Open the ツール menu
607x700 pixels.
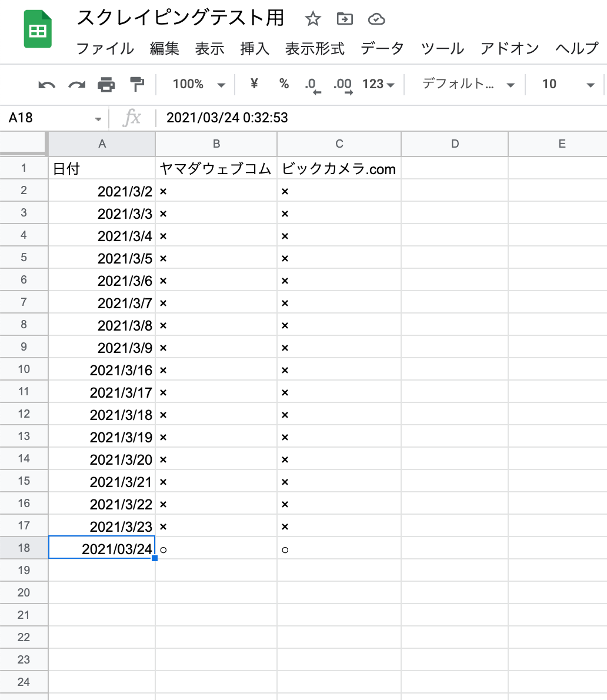pyautogui.click(x=442, y=48)
